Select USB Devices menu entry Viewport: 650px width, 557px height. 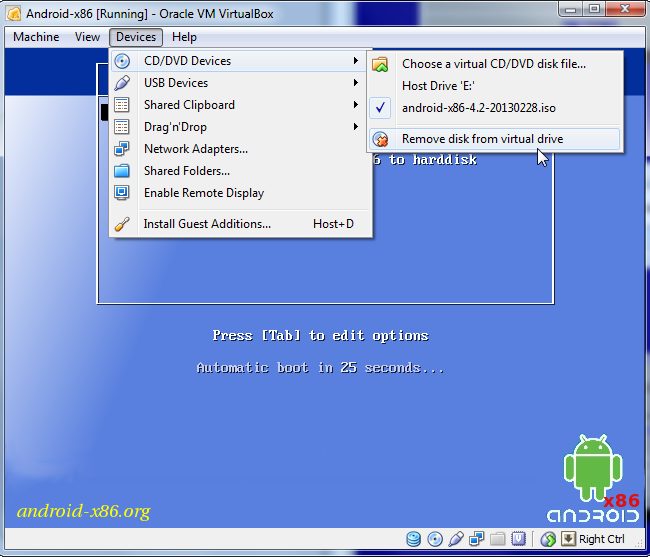click(x=240, y=83)
